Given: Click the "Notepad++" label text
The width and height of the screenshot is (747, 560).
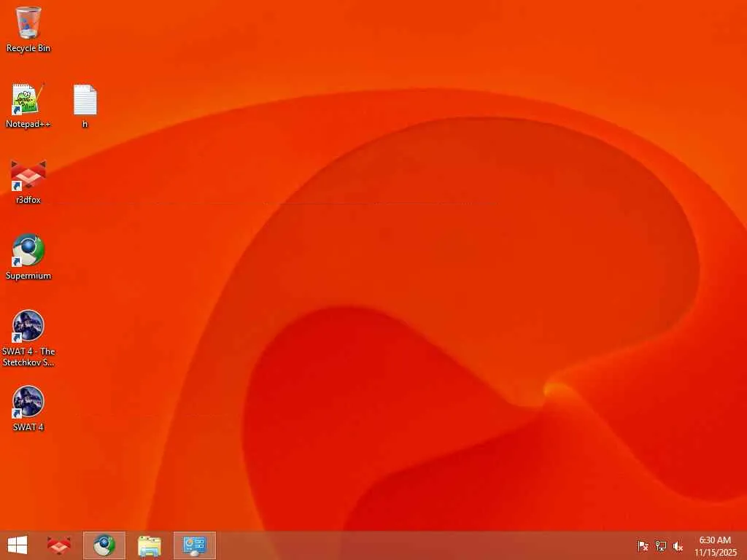Looking at the screenshot, I should (28, 124).
